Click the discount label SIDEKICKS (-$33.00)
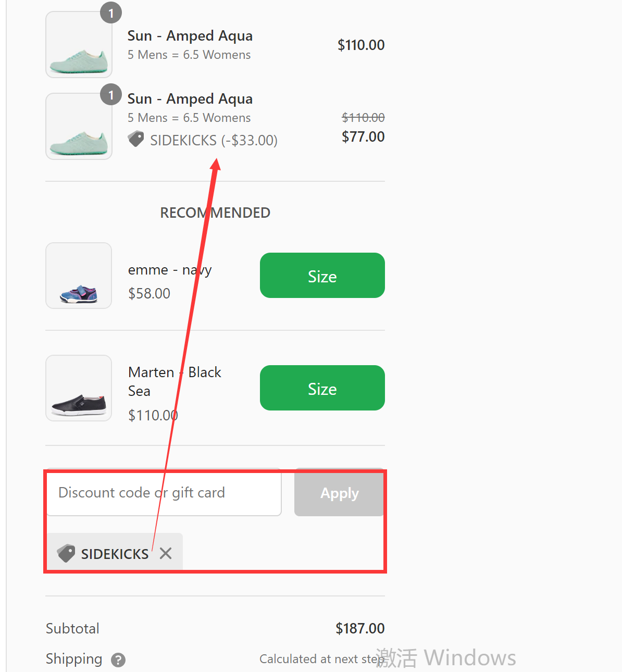Viewport: 622px width, 672px height. pos(214,140)
